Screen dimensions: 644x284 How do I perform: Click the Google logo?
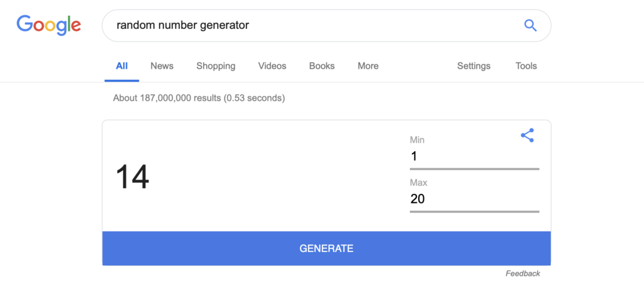point(49,25)
